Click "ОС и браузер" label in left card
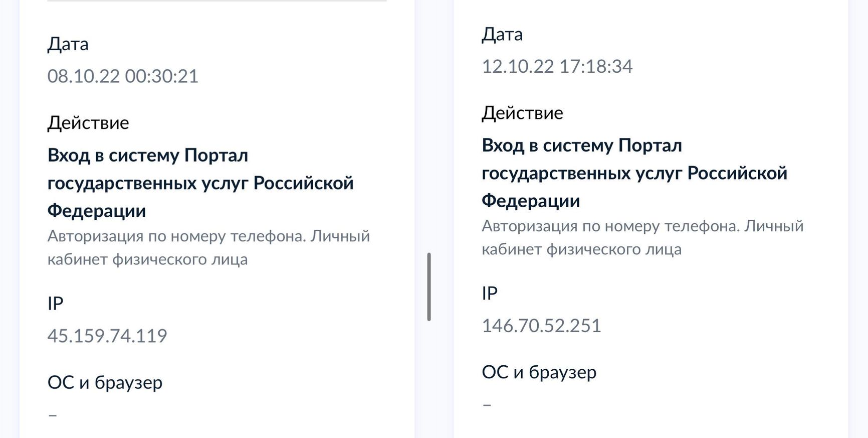 point(105,382)
